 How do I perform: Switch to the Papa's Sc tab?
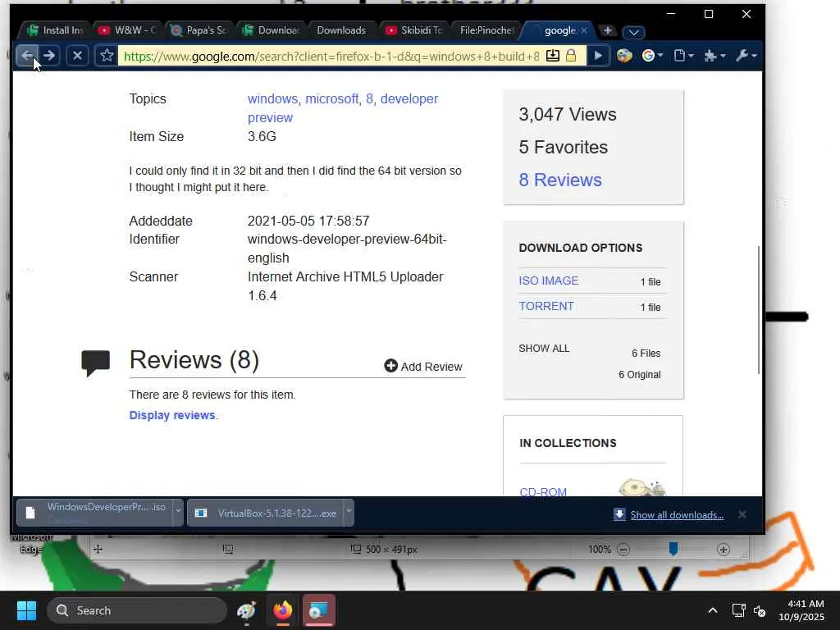200,30
